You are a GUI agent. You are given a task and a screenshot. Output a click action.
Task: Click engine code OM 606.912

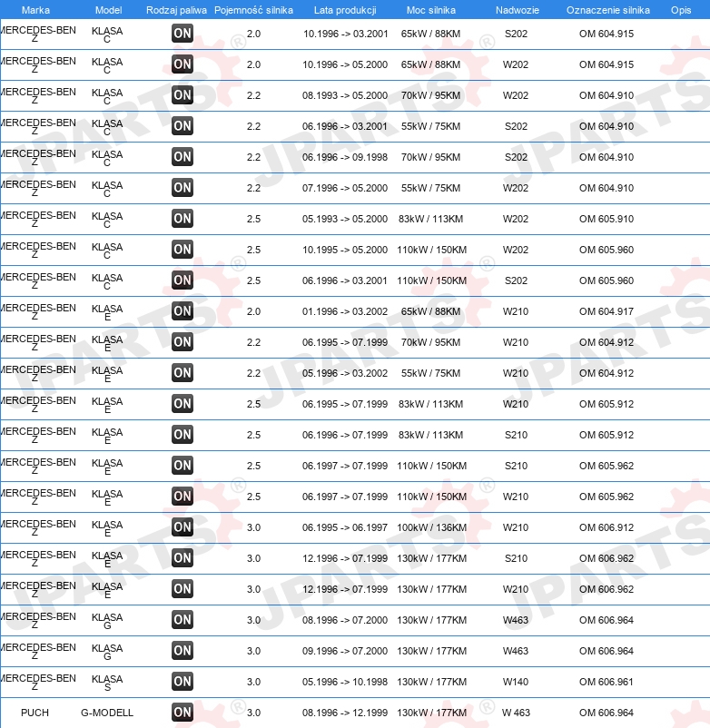[x=606, y=527]
